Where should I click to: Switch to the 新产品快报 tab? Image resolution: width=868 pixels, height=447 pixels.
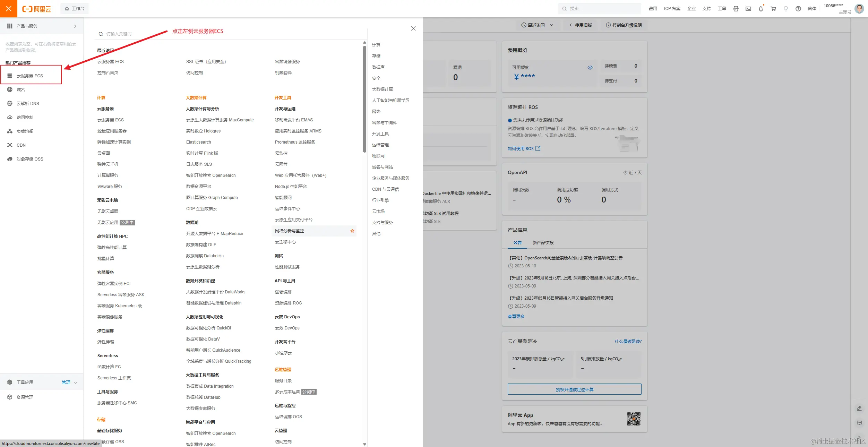click(543, 242)
